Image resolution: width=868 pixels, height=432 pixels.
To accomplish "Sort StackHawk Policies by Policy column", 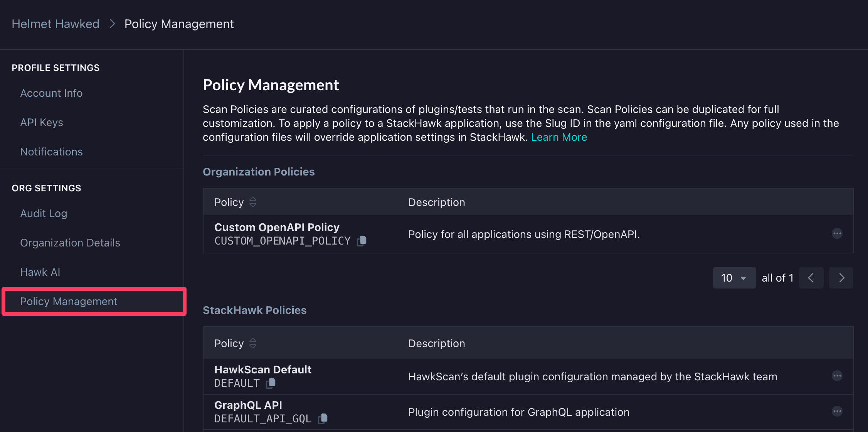I will (x=252, y=343).
